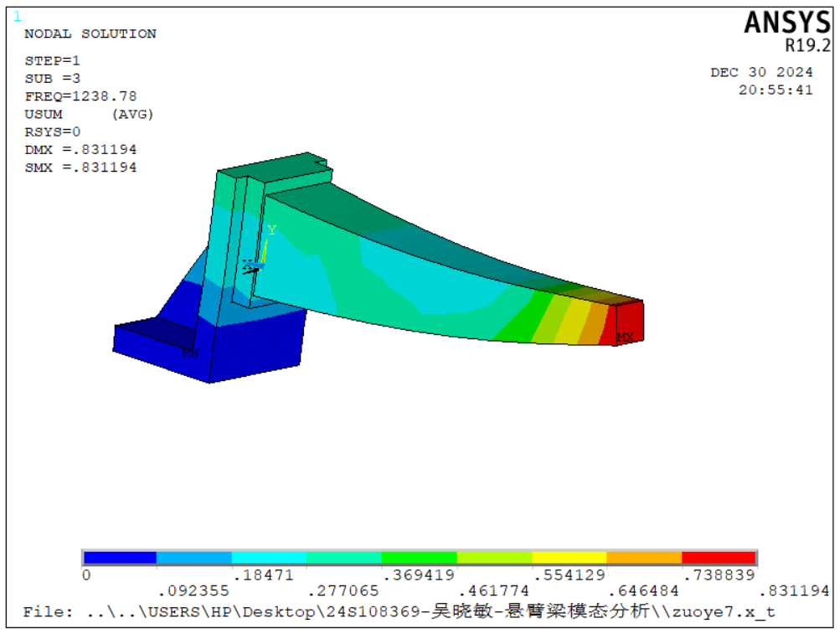The width and height of the screenshot is (840, 634).
Task: Click the green legend band
Action: coord(419,557)
